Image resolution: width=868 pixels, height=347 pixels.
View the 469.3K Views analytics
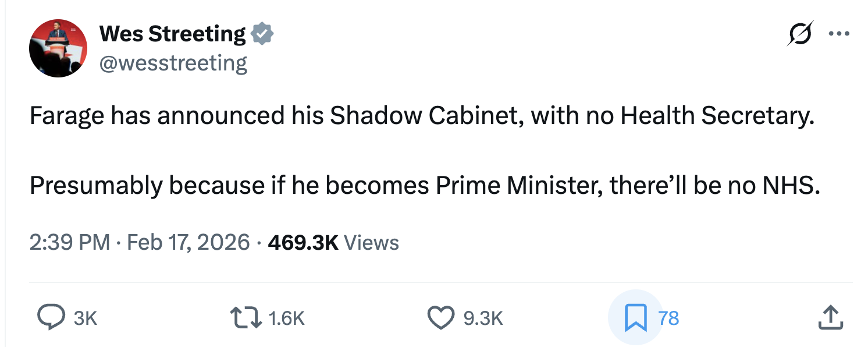333,242
